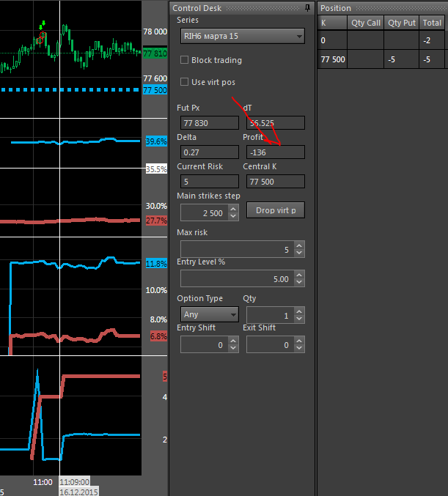
Task: Click the 11:00 time axis label
Action: (x=43, y=482)
